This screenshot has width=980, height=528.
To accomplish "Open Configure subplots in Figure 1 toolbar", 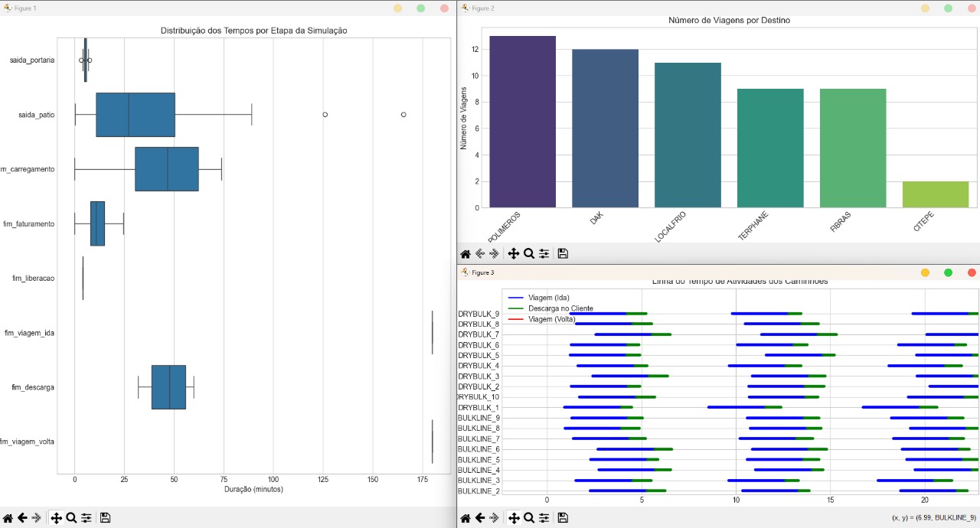I will (87, 518).
